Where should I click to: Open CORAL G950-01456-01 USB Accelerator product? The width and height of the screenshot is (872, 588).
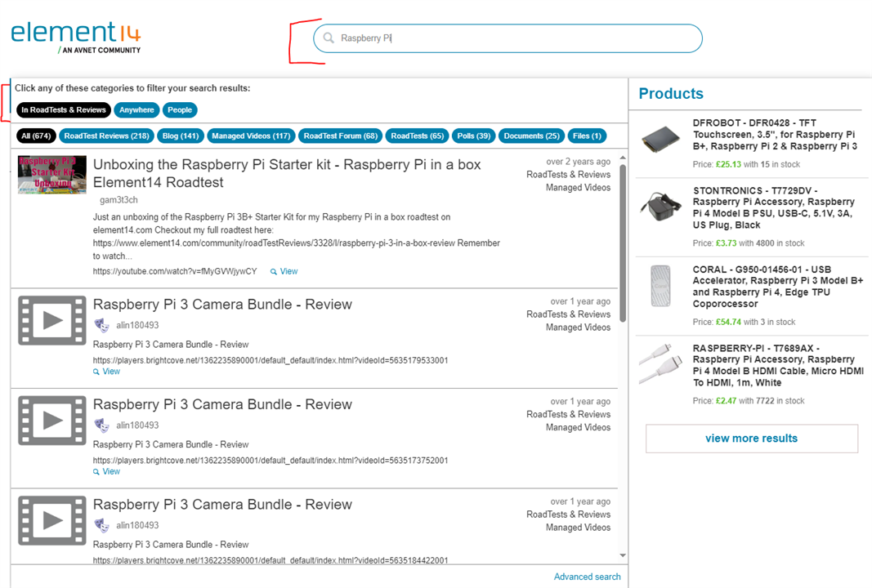point(778,287)
